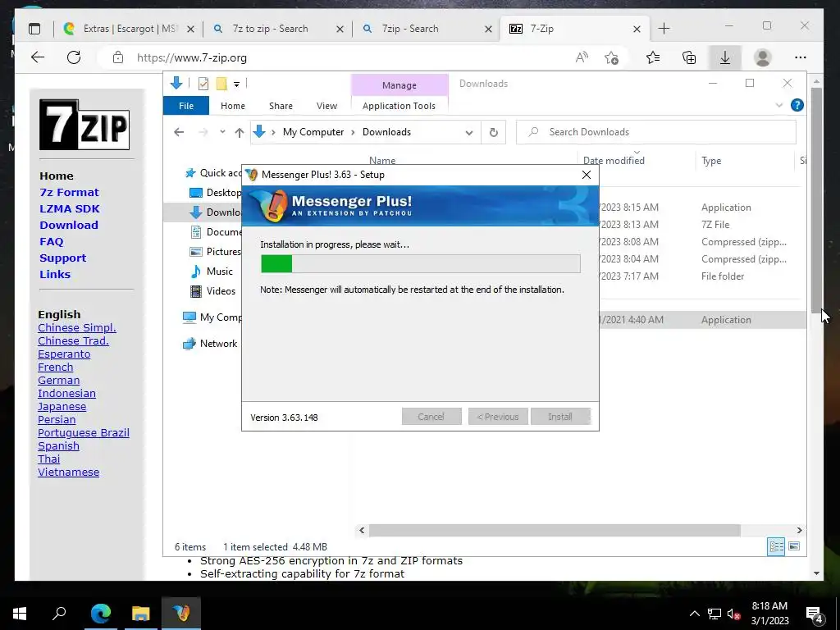Switch Explorer to Large icons view
The image size is (840, 630).
pos(794,546)
